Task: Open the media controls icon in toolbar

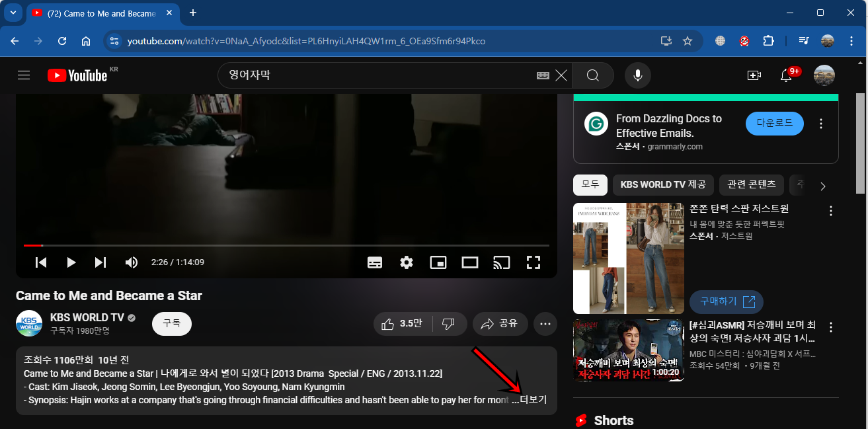Action: (x=804, y=41)
